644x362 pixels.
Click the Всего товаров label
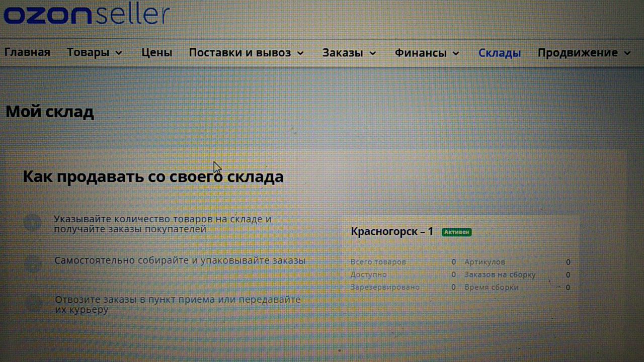378,262
